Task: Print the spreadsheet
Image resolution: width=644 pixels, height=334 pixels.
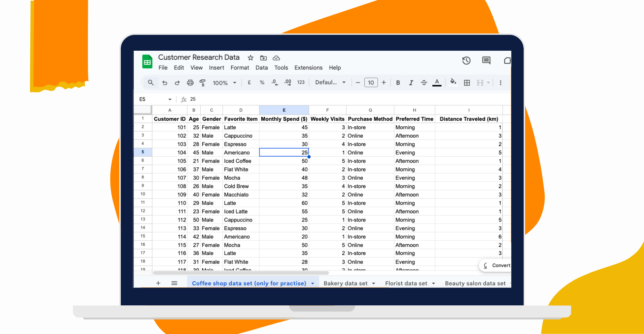Action: [x=190, y=82]
